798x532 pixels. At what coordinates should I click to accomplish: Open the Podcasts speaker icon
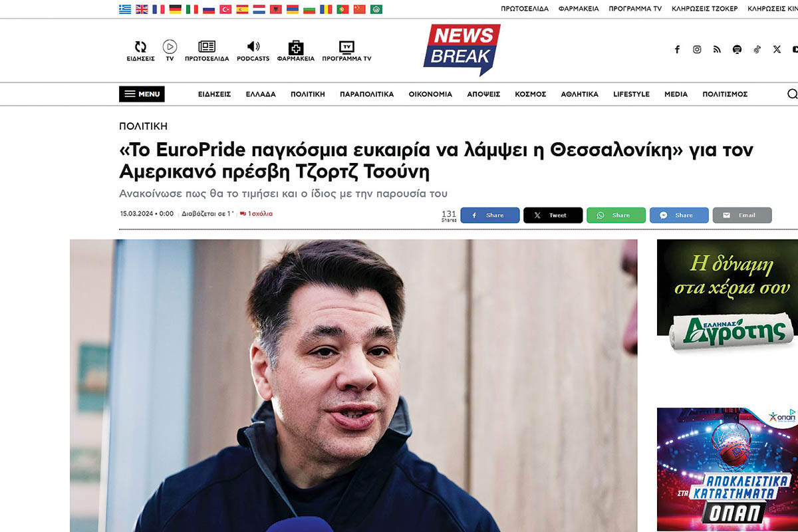[253, 47]
